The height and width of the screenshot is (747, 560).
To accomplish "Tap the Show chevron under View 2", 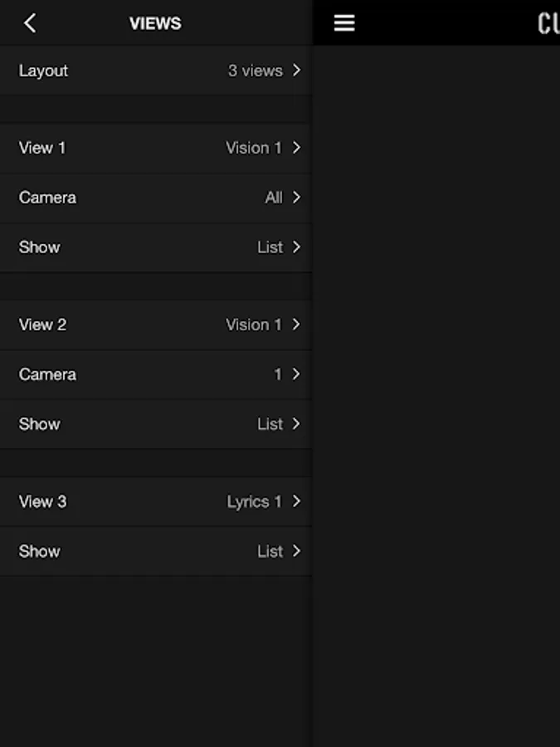I will [x=296, y=424].
